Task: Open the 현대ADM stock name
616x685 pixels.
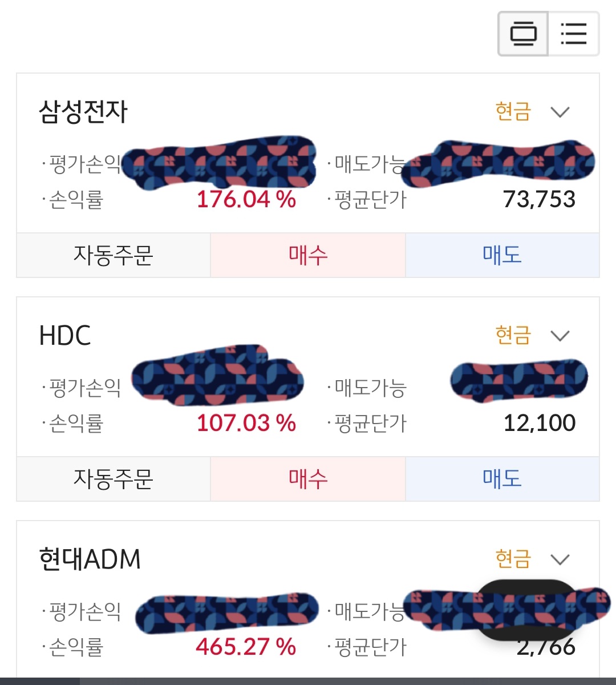Action: [90, 559]
